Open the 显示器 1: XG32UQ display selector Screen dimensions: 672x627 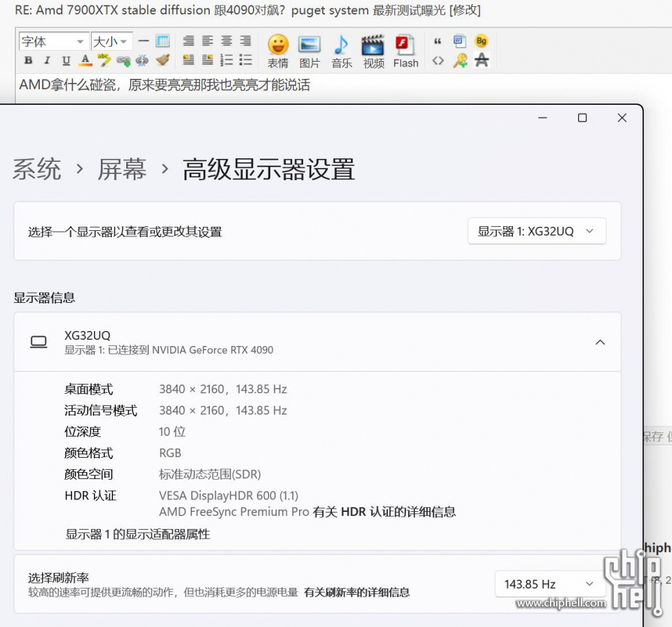click(536, 232)
